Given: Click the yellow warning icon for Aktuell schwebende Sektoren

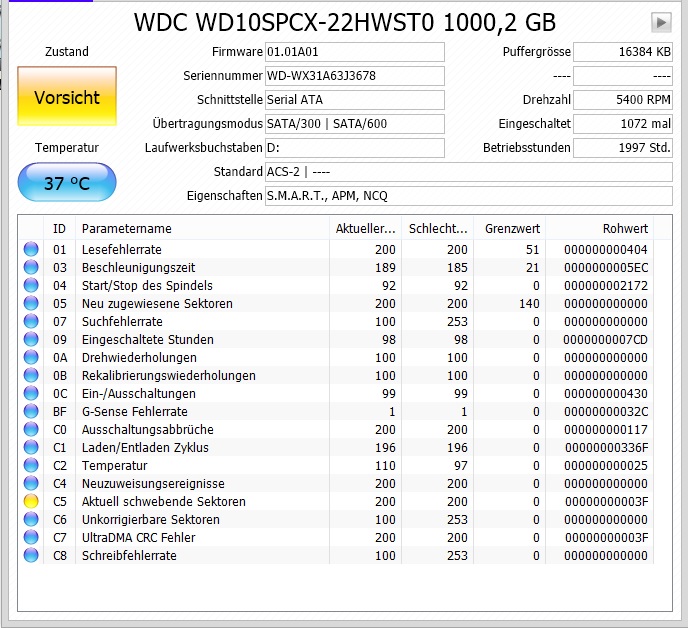Looking at the screenshot, I should pos(31,501).
